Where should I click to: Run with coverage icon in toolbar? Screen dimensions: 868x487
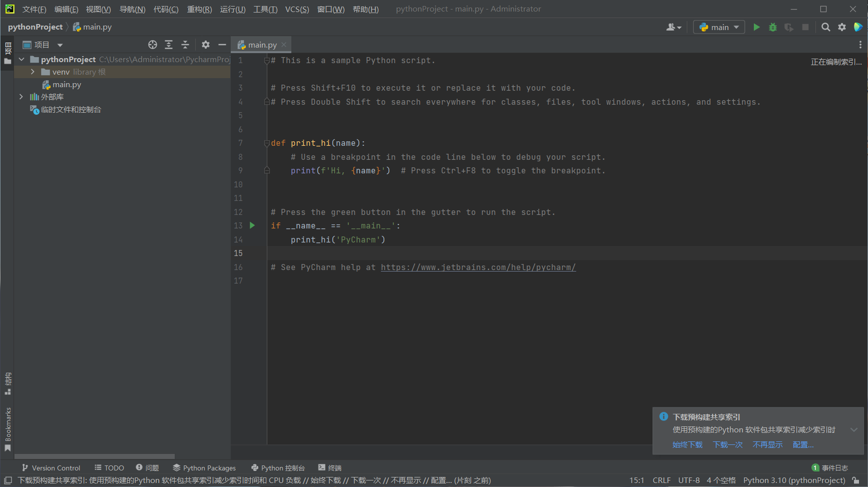(789, 27)
